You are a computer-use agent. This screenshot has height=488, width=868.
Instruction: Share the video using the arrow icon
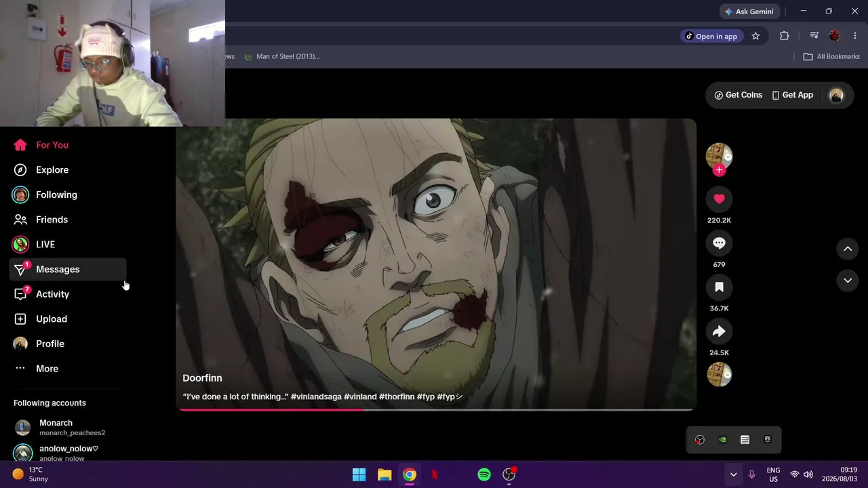click(x=719, y=331)
